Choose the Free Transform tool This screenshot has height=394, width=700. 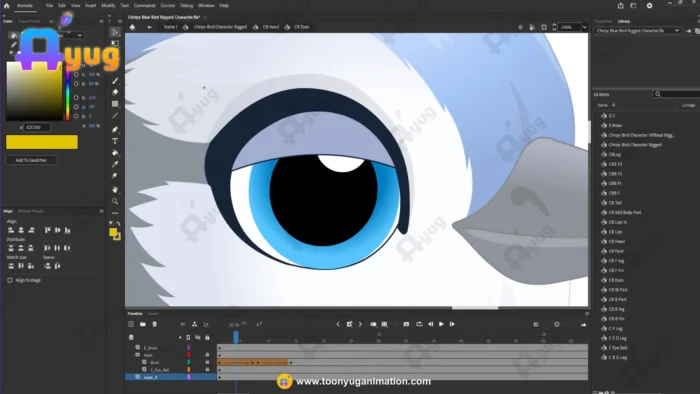point(115,43)
